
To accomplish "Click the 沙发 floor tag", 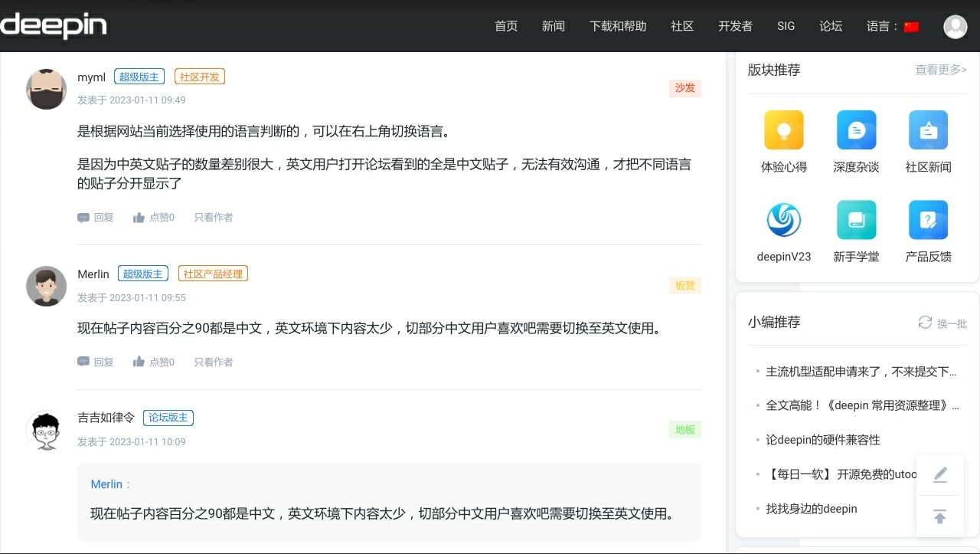I will tap(685, 88).
